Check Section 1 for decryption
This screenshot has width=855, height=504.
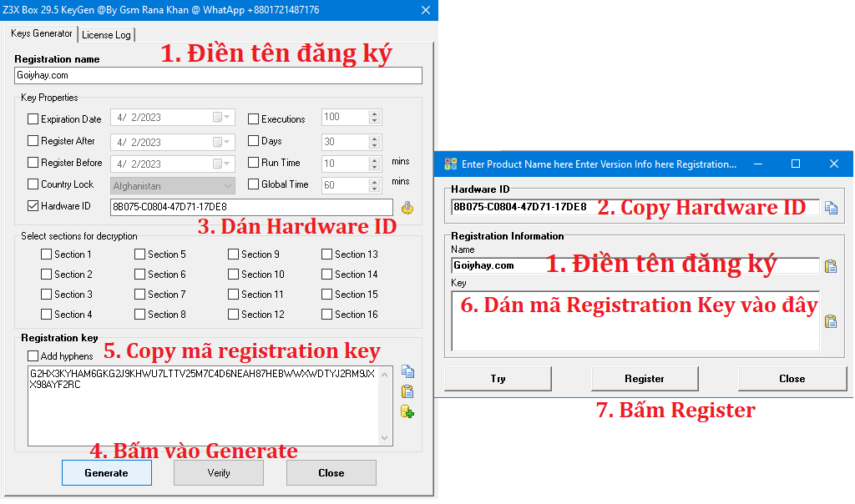pyautogui.click(x=47, y=254)
